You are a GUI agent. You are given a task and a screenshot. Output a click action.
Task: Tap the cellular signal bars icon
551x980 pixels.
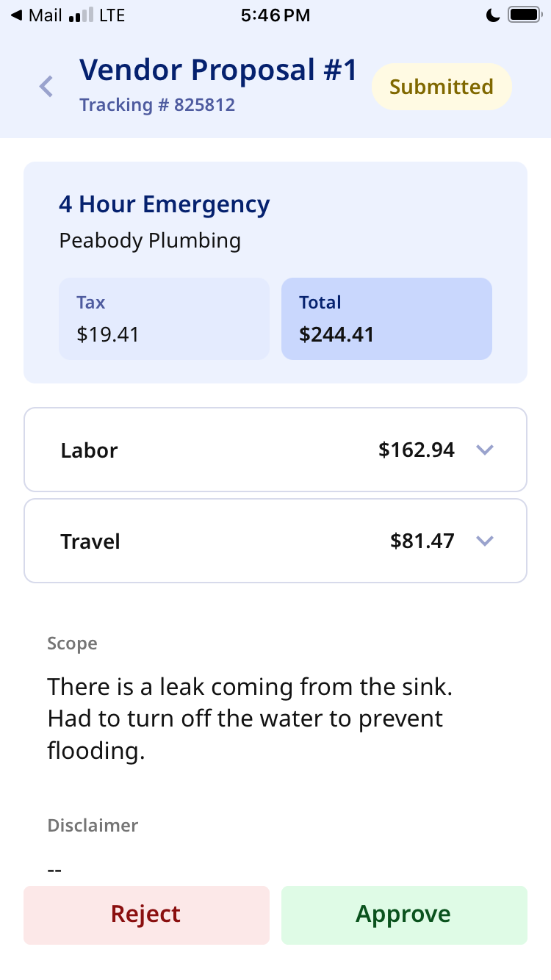click(80, 15)
